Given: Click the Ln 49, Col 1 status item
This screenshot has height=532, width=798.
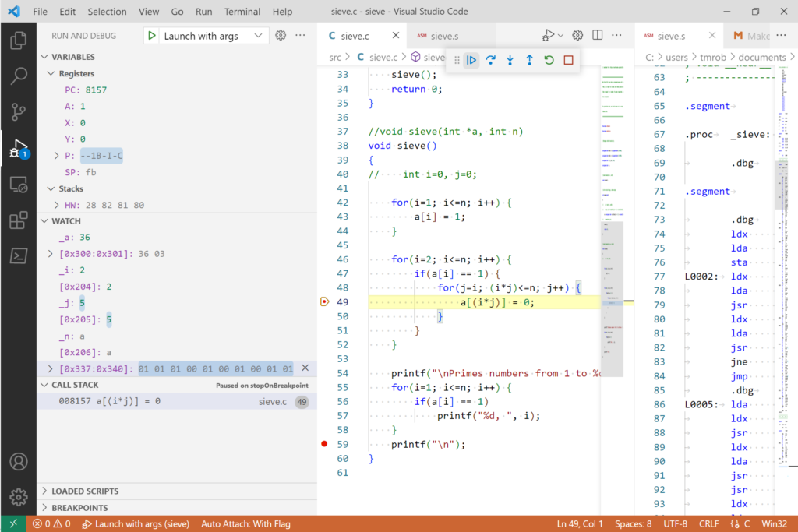Looking at the screenshot, I should (x=580, y=523).
